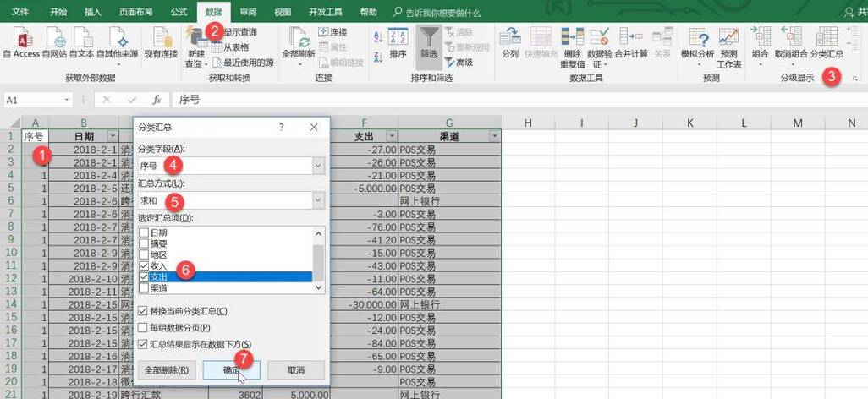Switch to the 视图 tab
This screenshot has height=399, width=868.
click(283, 12)
